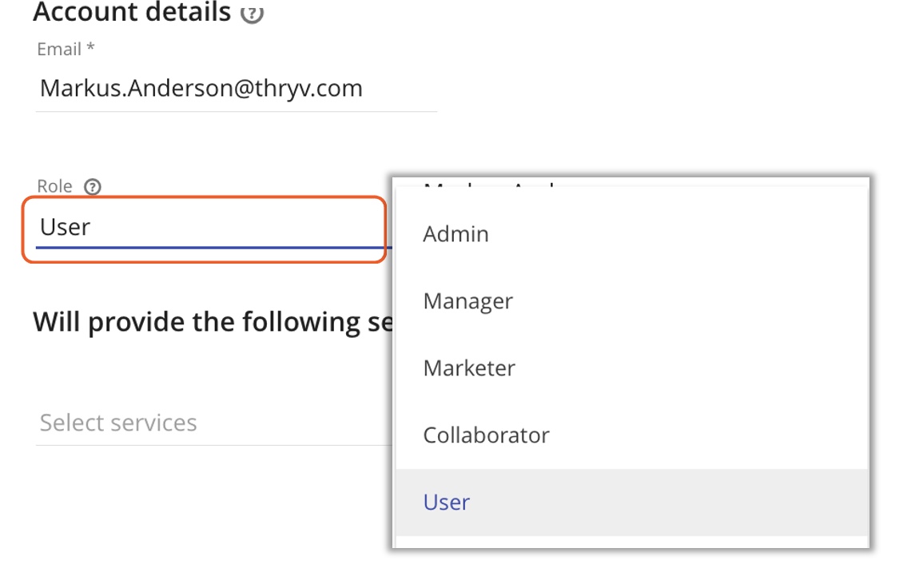
Task: Click the blank strip below the User option
Action: click(631, 542)
